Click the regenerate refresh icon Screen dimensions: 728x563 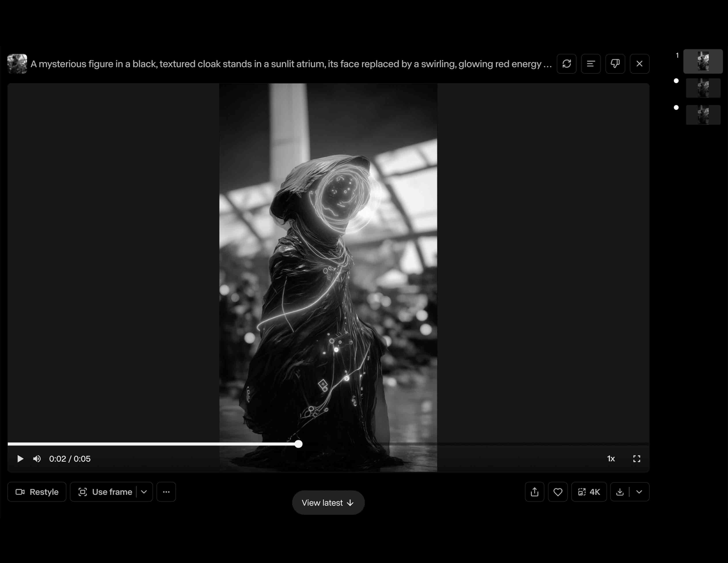[566, 64]
